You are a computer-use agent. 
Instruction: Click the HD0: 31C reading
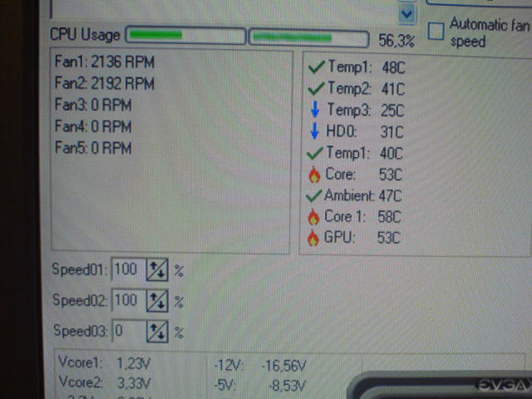click(365, 131)
